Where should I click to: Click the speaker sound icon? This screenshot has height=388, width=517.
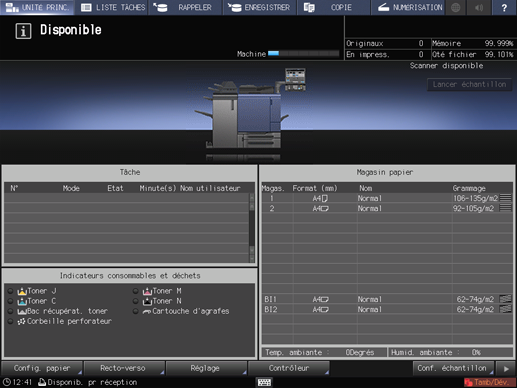pos(479,7)
